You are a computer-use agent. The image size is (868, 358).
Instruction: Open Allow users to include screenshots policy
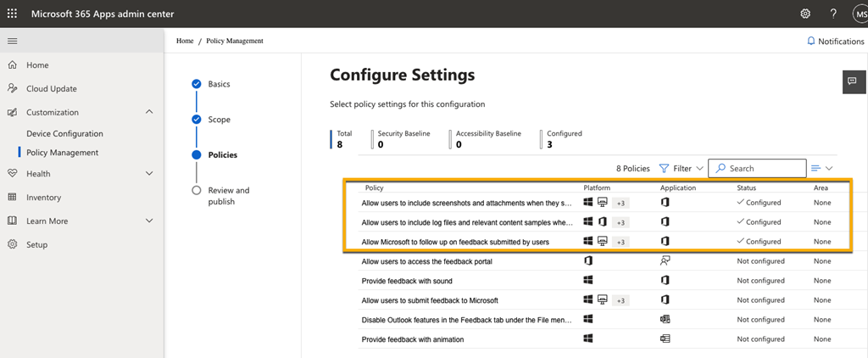466,203
